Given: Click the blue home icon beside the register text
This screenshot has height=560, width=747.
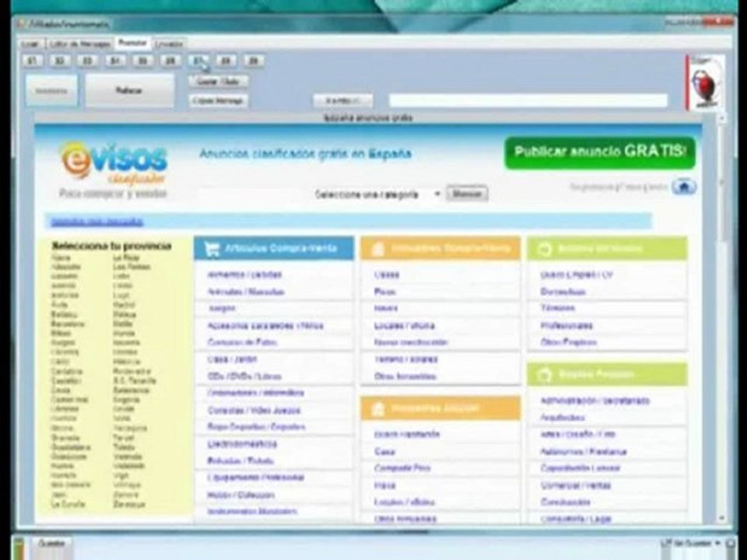Looking at the screenshot, I should [684, 187].
